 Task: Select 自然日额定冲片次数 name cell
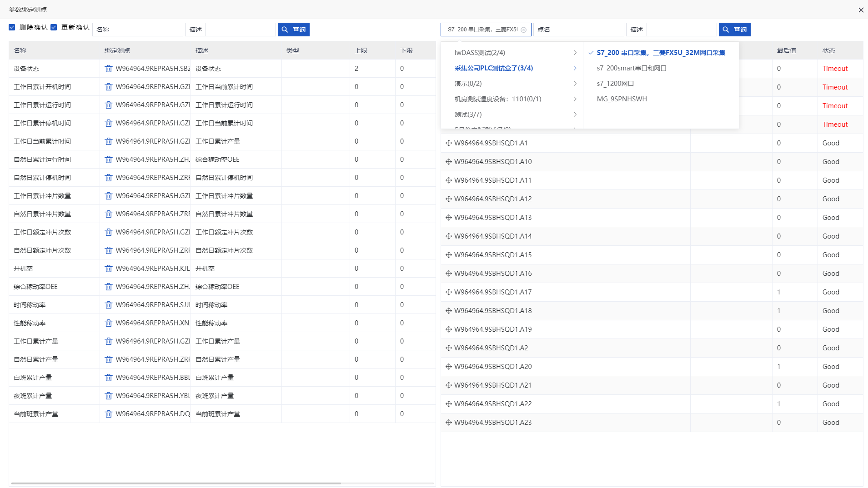(54, 250)
